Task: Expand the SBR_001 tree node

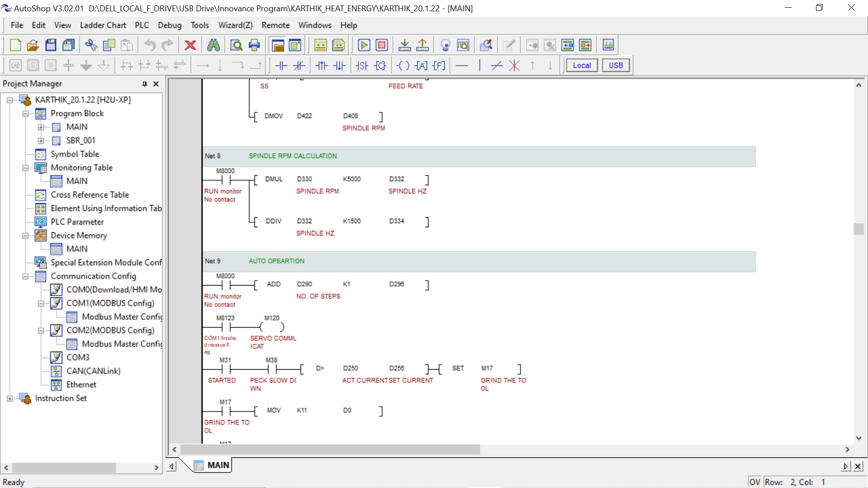Action: click(41, 141)
